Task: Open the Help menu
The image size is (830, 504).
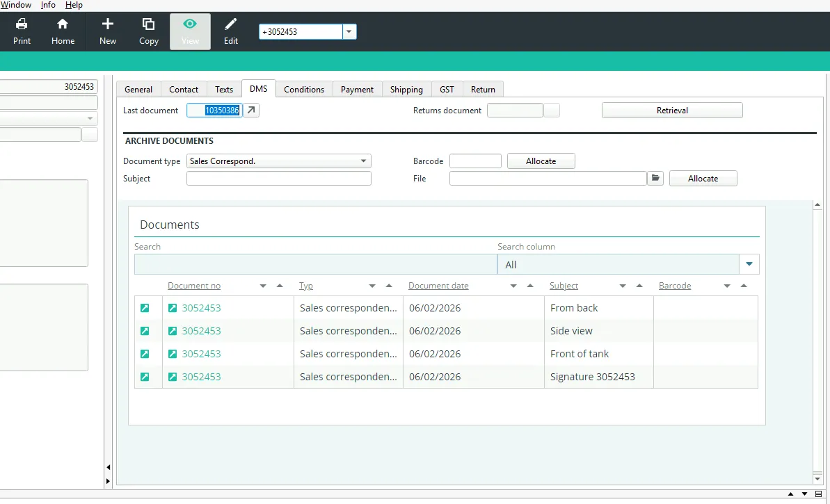Action: point(74,5)
